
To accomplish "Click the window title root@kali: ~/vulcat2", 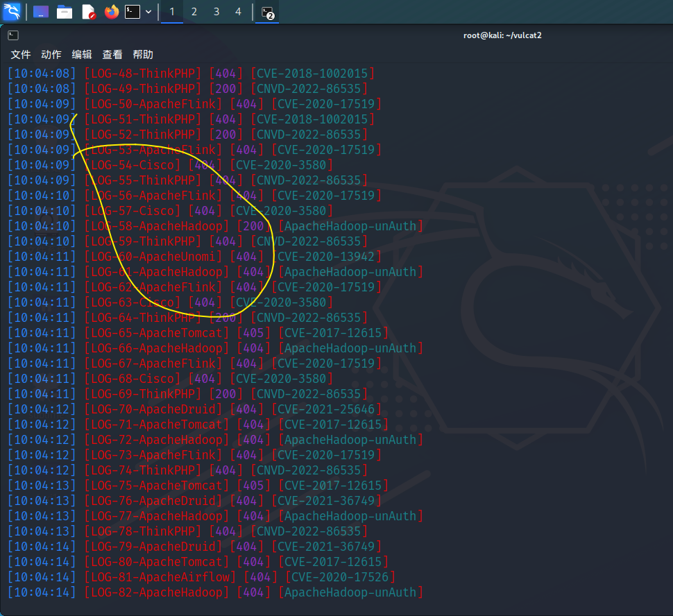I will point(502,35).
